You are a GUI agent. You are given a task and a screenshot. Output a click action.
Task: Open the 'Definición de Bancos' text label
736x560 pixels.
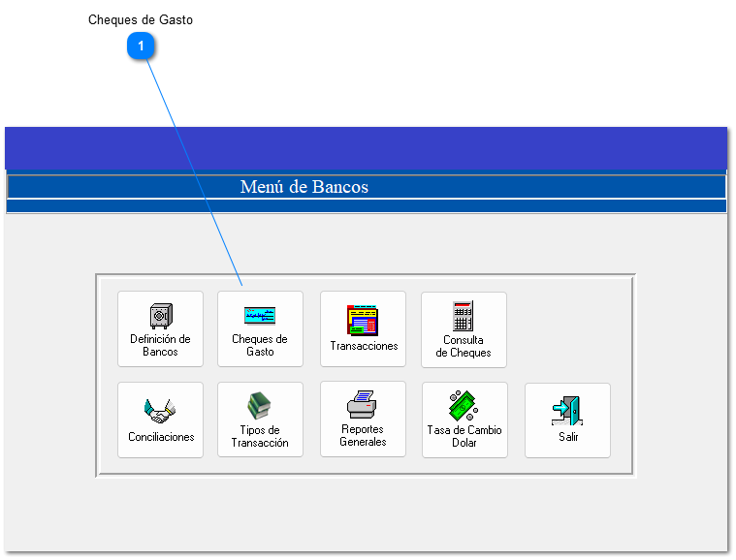click(160, 346)
